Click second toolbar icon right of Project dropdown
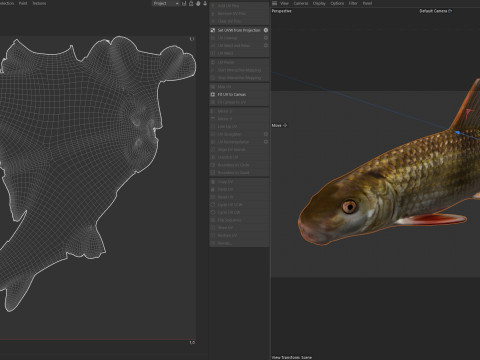480x360 pixels. 191,3
